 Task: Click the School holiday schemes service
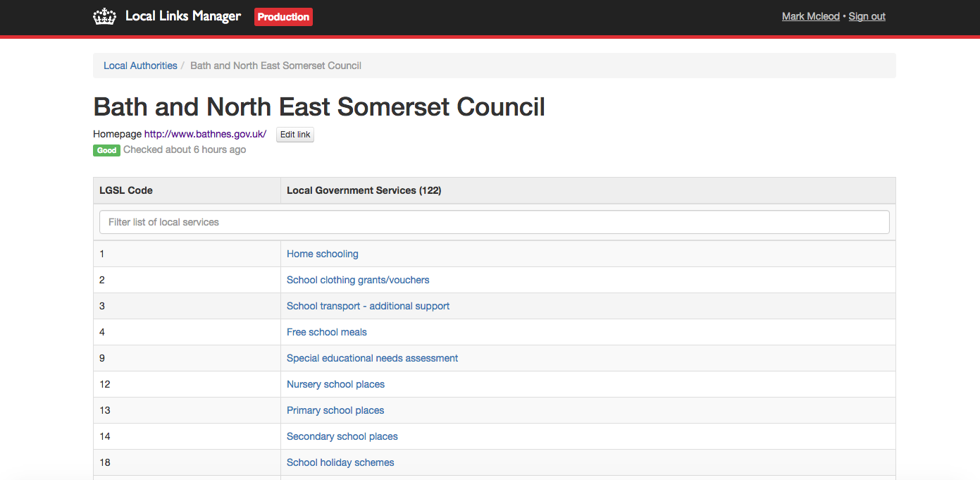[340, 462]
